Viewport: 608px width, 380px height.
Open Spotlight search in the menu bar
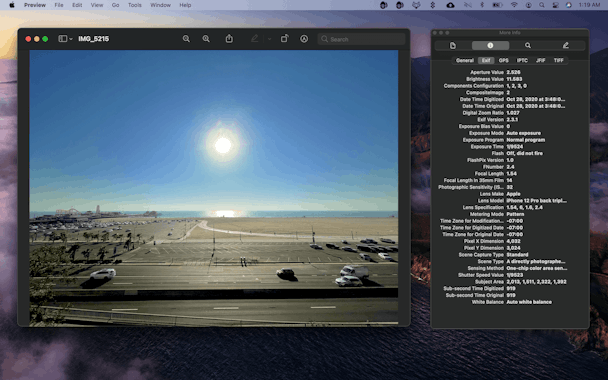coord(542,5)
